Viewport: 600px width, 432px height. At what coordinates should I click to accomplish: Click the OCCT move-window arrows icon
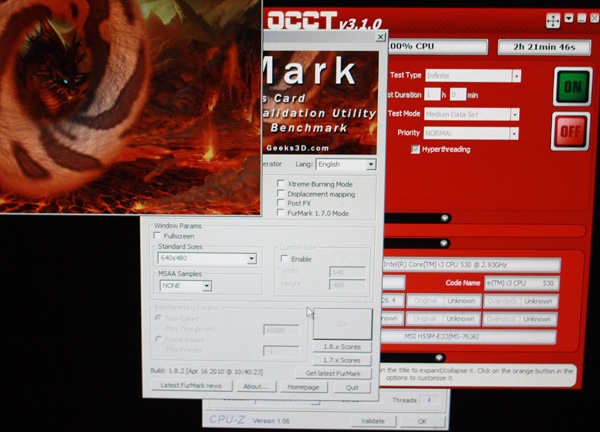pyautogui.click(x=553, y=21)
